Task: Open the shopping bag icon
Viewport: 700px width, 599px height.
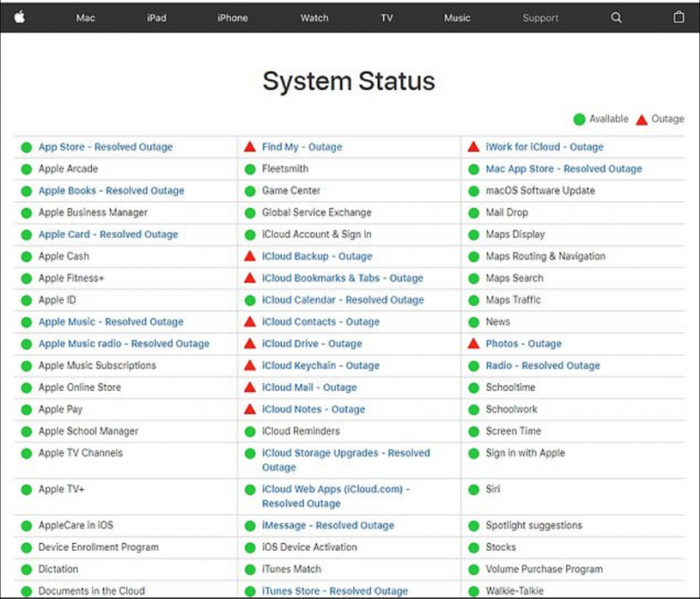Action: click(x=679, y=17)
